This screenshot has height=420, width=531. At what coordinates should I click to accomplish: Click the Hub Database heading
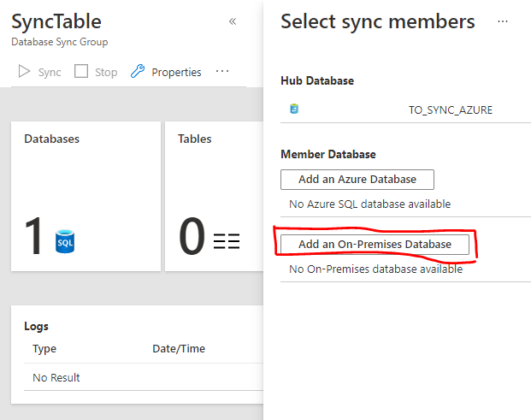[317, 81]
